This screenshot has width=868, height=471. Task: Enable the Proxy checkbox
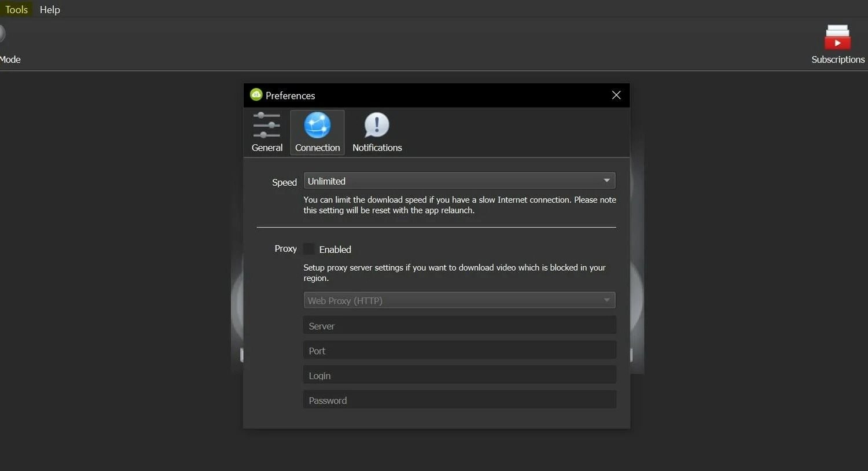point(309,249)
